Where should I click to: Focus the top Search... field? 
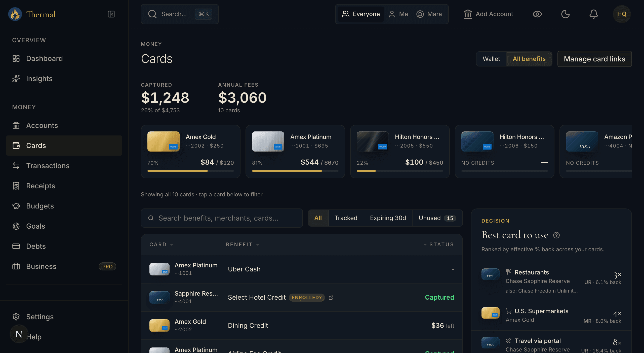coord(180,14)
